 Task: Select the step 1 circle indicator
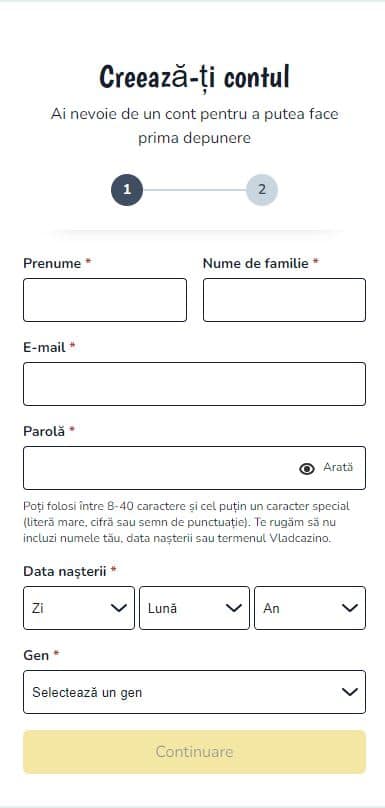pyautogui.click(x=127, y=190)
